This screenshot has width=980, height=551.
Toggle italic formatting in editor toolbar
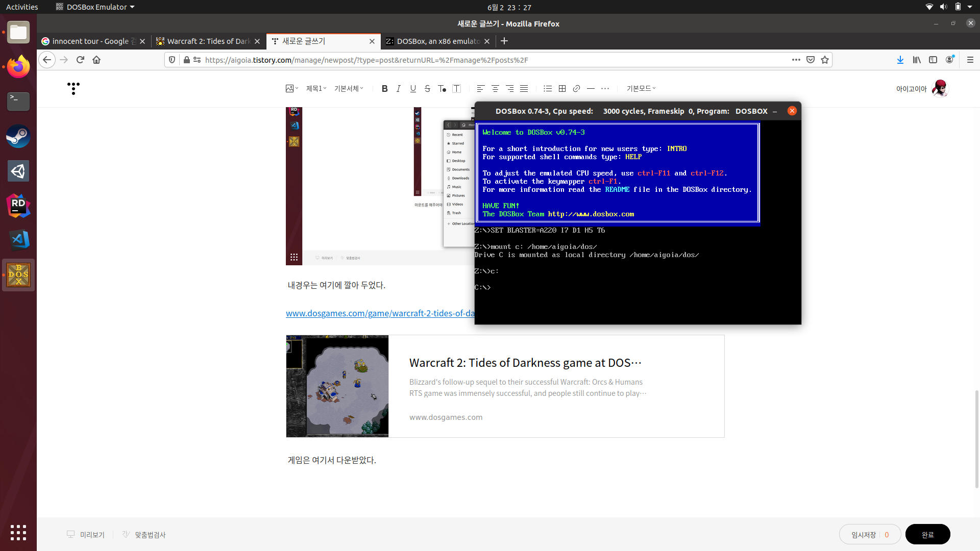pyautogui.click(x=399, y=89)
